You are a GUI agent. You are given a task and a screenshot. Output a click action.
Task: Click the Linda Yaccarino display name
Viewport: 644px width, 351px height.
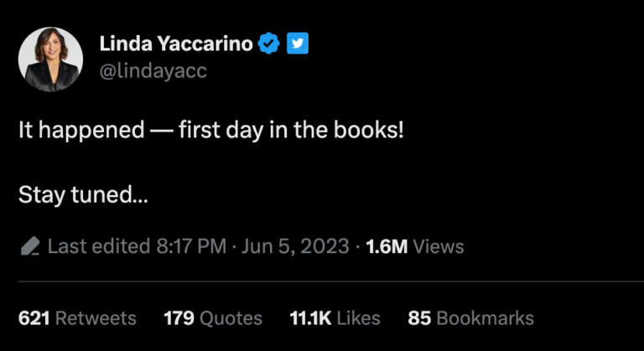[176, 44]
